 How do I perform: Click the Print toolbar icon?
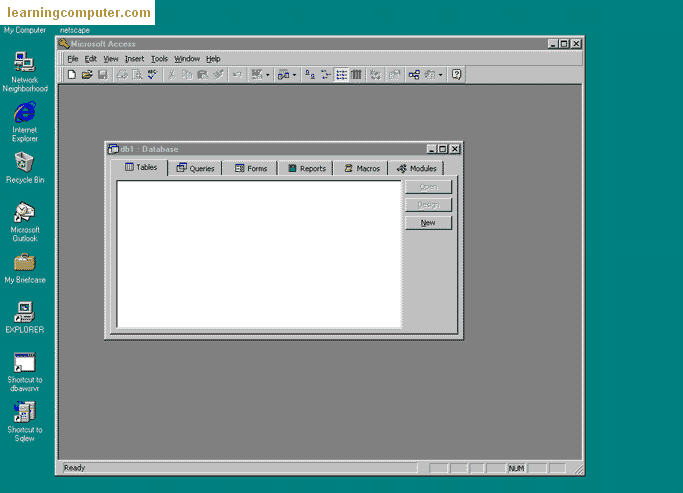(x=122, y=75)
